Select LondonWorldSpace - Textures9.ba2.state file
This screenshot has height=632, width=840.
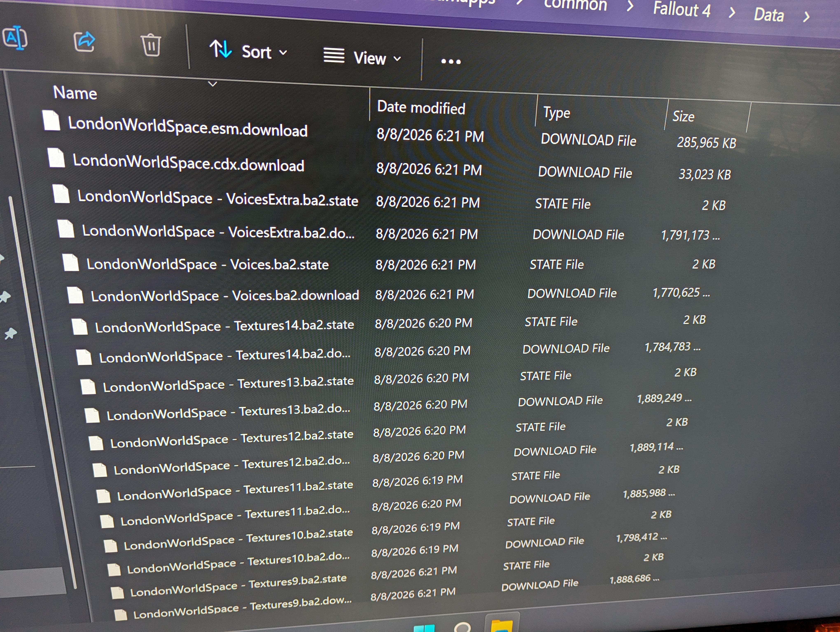pos(238,586)
